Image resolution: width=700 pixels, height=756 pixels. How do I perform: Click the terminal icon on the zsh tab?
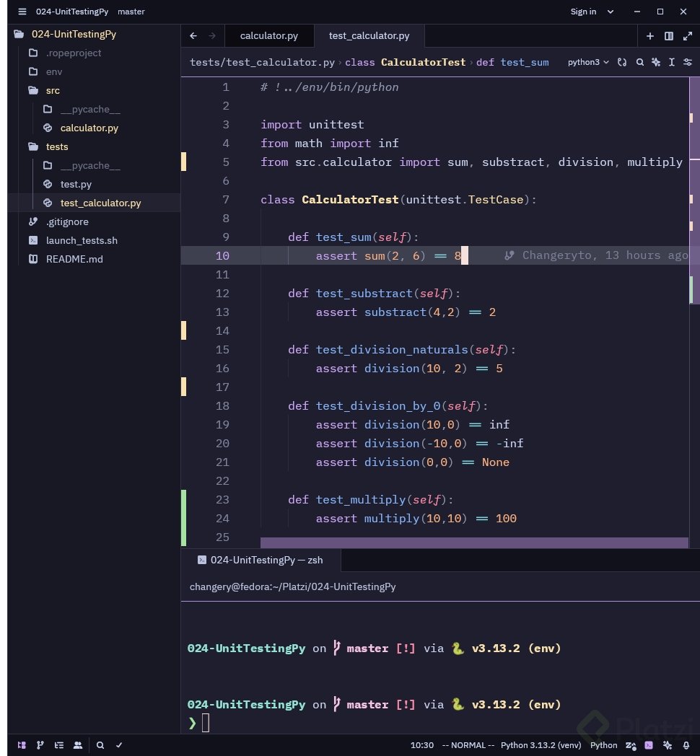point(201,560)
